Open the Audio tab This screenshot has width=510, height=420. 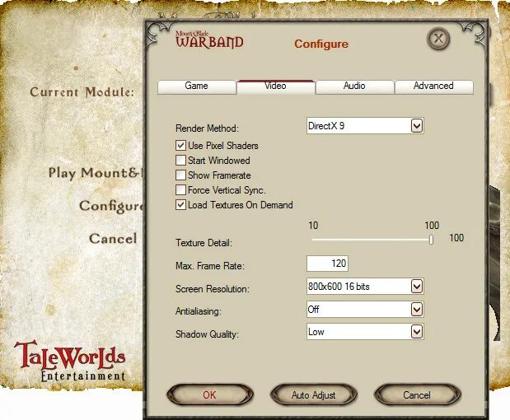pos(354,86)
